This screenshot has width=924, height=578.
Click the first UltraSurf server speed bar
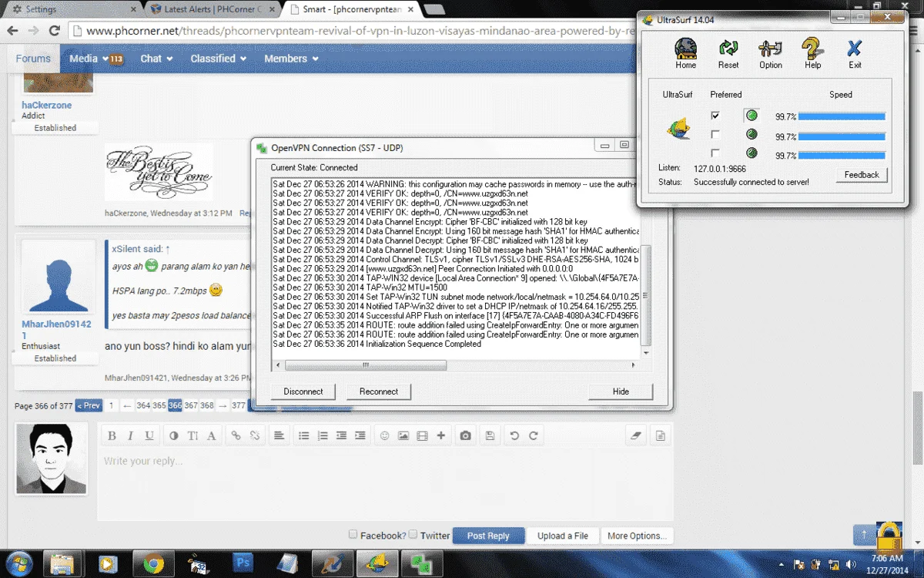842,116
